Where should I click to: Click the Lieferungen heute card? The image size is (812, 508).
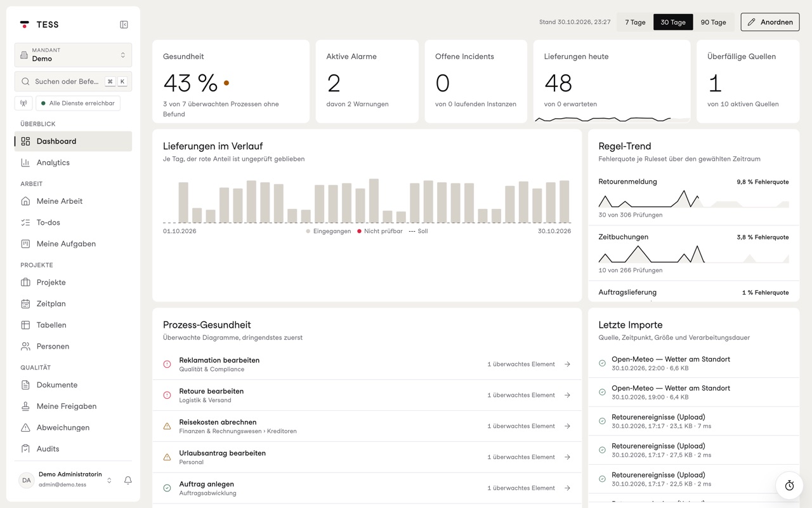612,81
